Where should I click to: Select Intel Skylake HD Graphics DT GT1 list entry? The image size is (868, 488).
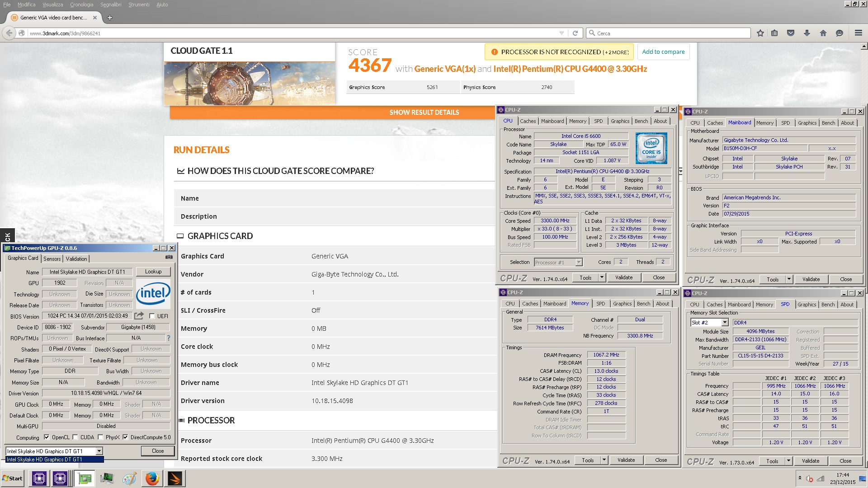tap(54, 460)
